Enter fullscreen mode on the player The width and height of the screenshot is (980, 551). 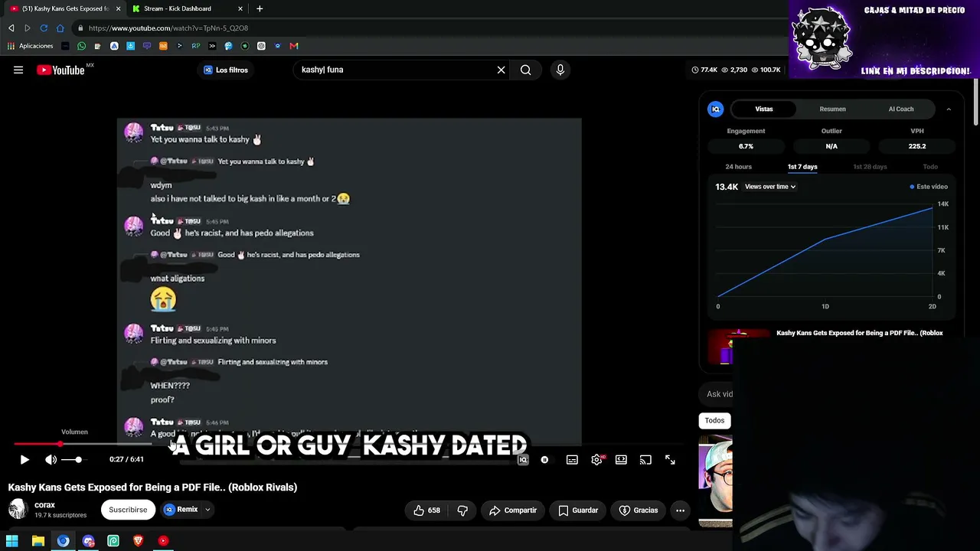pos(670,460)
